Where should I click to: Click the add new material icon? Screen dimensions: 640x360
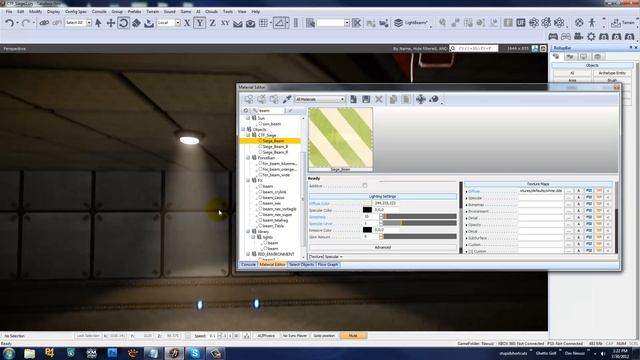(353, 99)
